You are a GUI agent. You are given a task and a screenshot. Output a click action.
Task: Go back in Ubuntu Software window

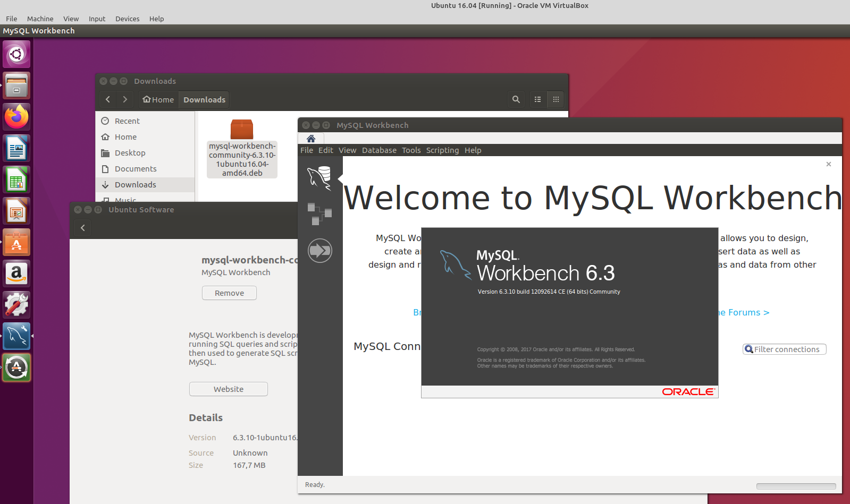coord(83,228)
